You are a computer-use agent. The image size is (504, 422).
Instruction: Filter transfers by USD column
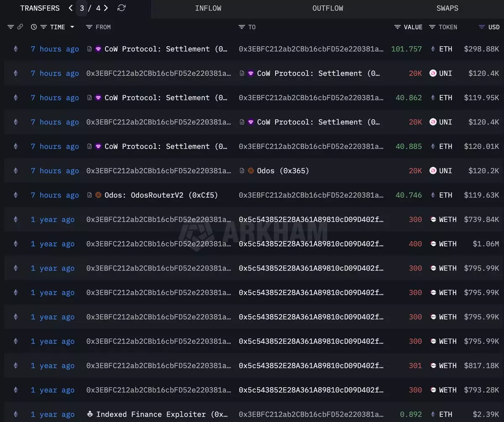coord(482,27)
